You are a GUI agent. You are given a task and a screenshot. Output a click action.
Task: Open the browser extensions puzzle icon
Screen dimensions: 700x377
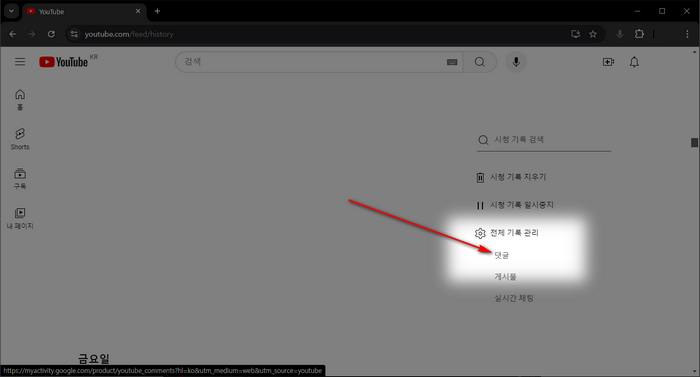coord(639,34)
